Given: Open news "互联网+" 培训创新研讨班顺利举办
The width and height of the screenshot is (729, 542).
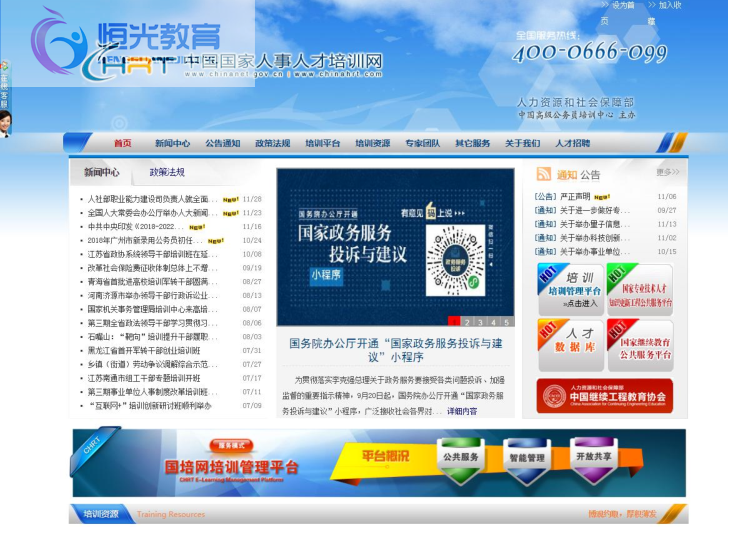Looking at the screenshot, I should click(150, 406).
